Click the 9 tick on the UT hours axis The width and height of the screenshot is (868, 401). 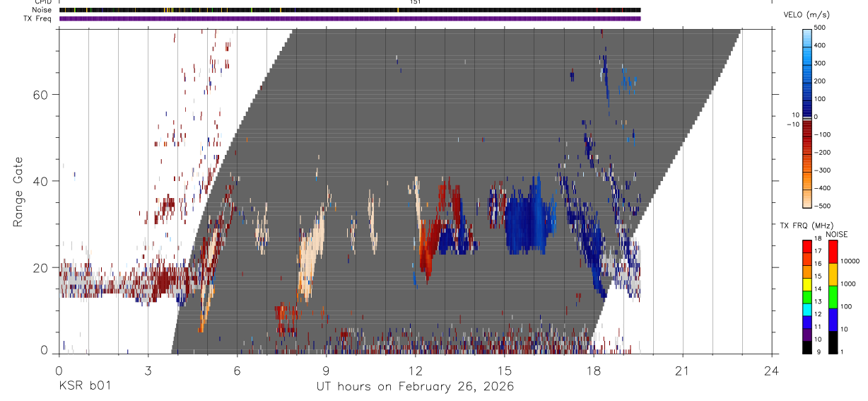pos(326,370)
